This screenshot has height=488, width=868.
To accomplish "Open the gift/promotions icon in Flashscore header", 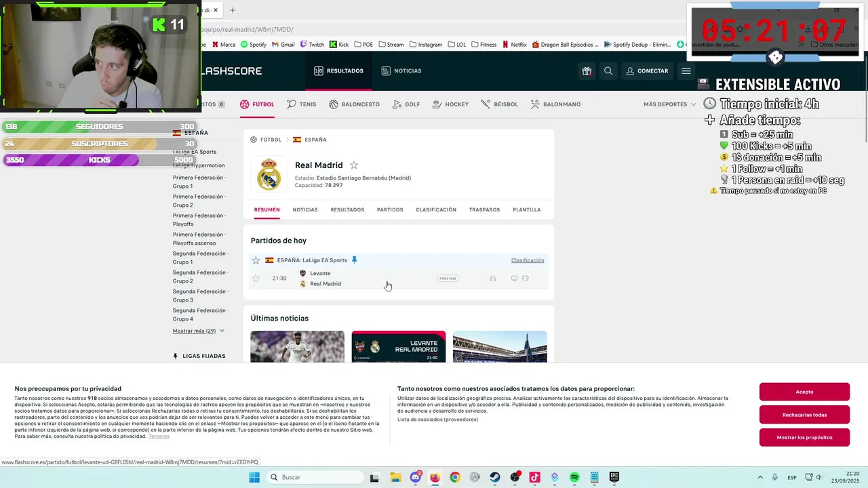I will coord(587,70).
